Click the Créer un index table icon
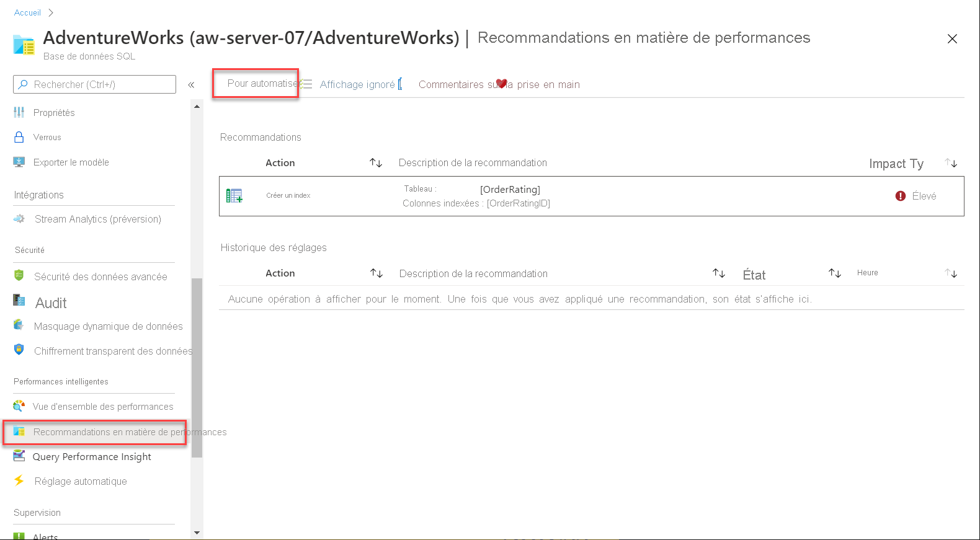 coord(234,196)
